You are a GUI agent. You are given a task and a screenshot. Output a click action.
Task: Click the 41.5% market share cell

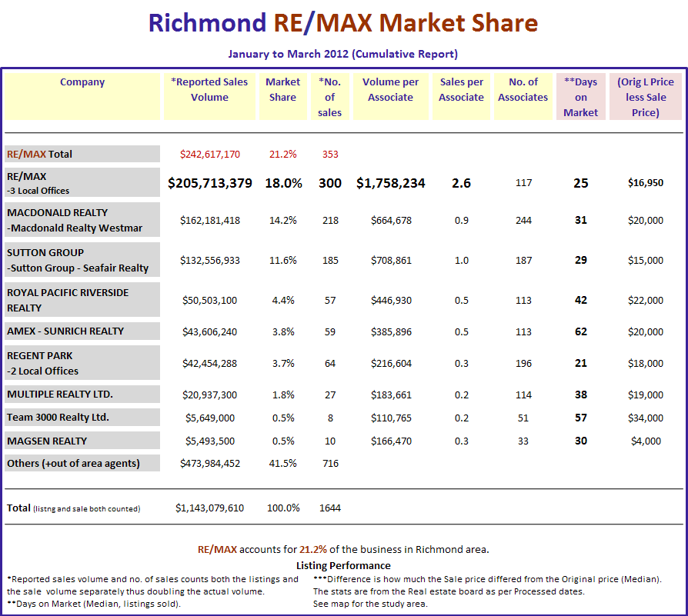[x=283, y=464]
